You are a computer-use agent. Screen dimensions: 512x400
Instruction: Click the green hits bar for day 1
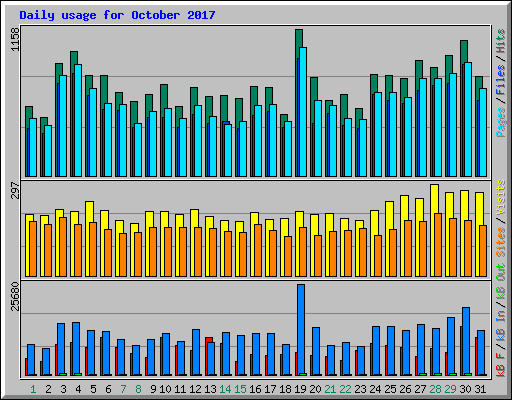[29, 112]
